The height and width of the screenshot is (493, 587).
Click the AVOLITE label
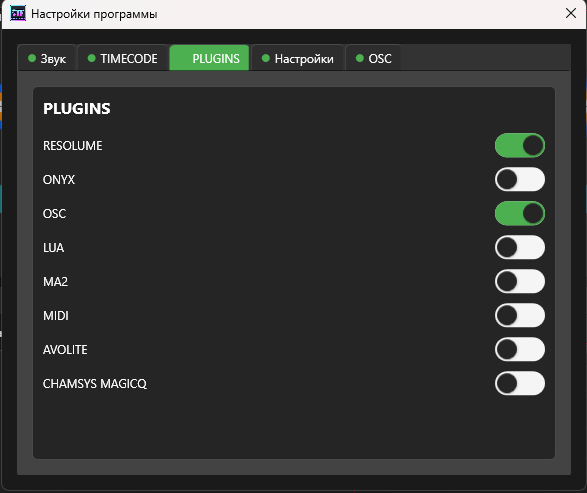point(65,350)
